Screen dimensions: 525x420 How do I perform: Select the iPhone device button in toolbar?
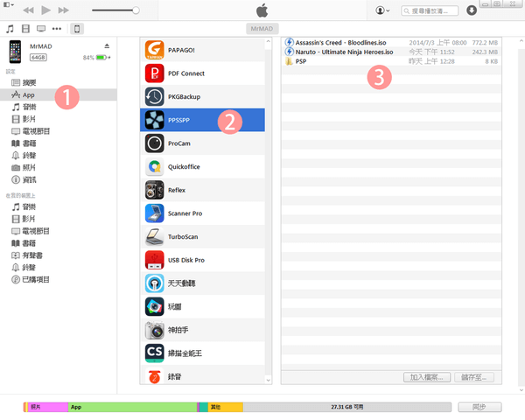click(77, 29)
